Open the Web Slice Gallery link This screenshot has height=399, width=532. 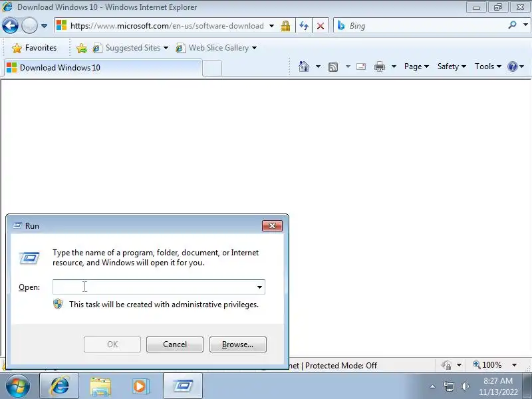(x=217, y=48)
